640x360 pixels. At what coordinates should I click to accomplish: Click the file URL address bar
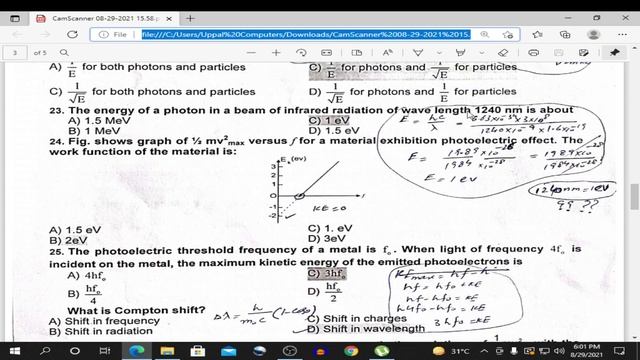pyautogui.click(x=306, y=35)
